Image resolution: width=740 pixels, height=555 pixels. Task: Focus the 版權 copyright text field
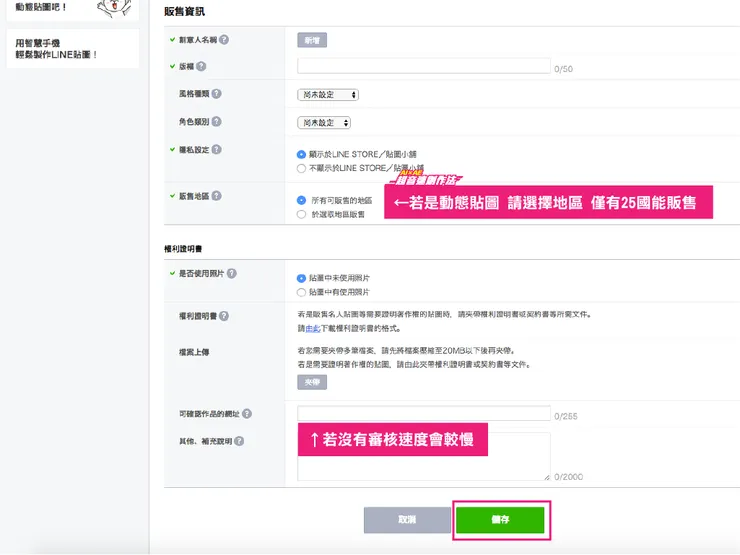point(424,66)
